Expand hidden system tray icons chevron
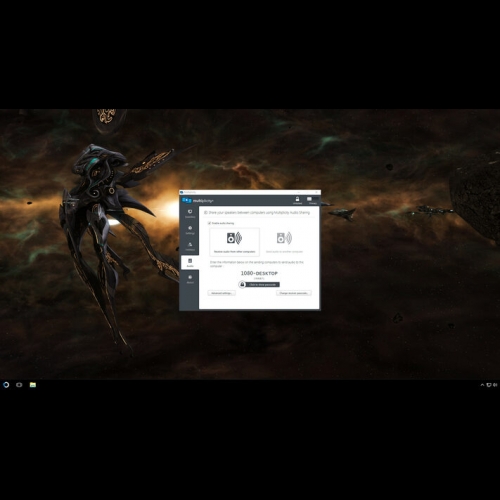Viewport: 500px width, 500px height. tap(482, 385)
